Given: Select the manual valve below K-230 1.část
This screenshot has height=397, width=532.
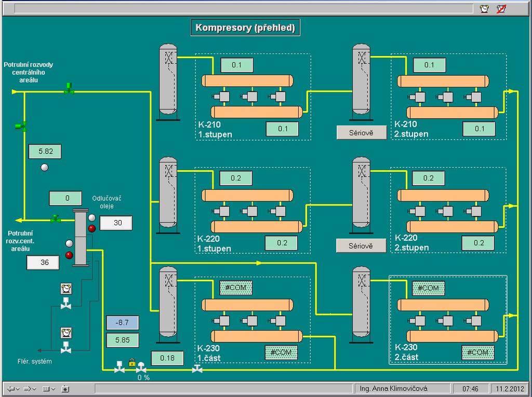Looking at the screenshot, I should coord(197,368).
